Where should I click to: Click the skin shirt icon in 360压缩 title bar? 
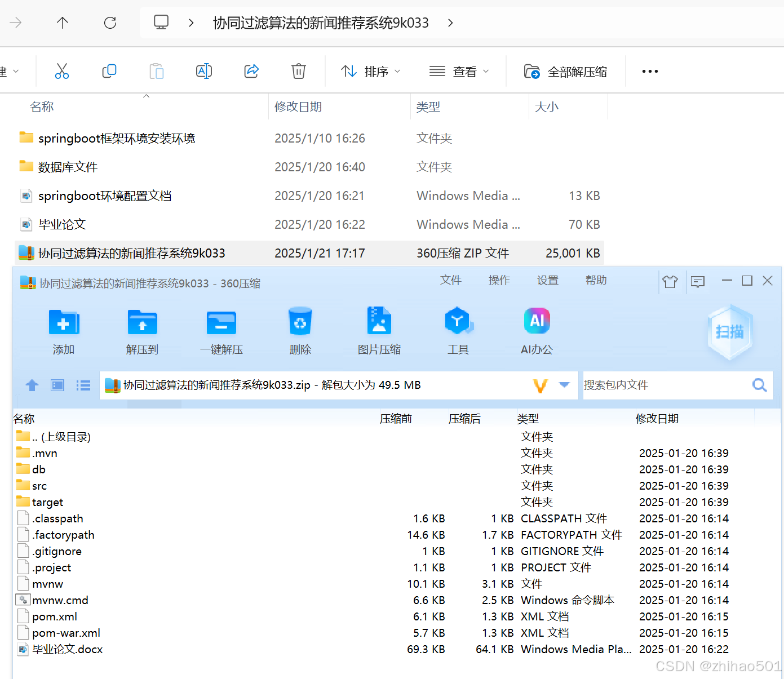(x=670, y=281)
